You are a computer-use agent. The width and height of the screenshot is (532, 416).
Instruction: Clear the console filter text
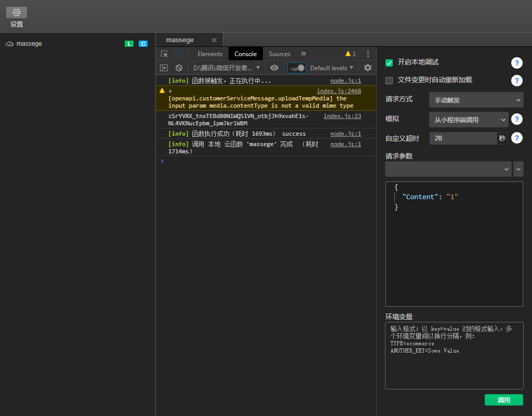pyautogui.click(x=301, y=68)
